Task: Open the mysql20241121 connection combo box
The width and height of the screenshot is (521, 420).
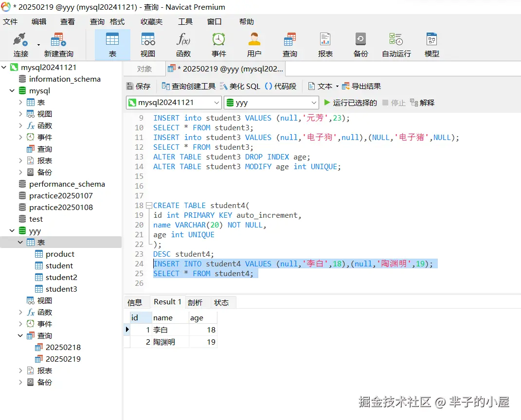Action: click(x=174, y=103)
